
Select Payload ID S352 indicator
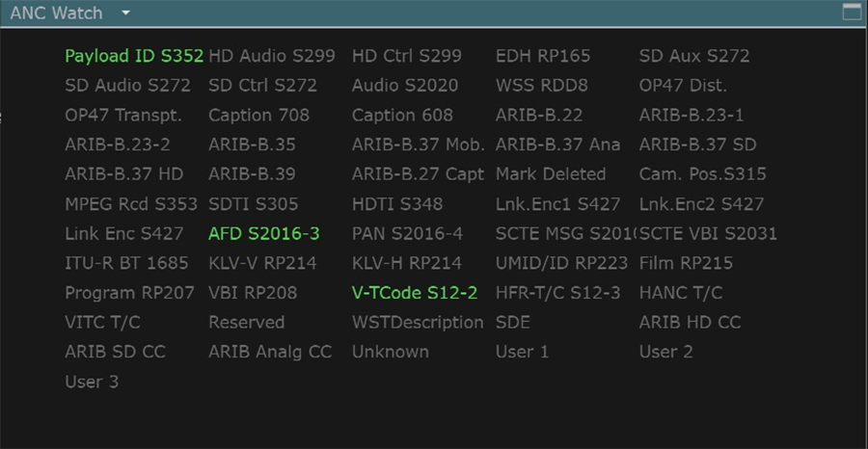(134, 56)
